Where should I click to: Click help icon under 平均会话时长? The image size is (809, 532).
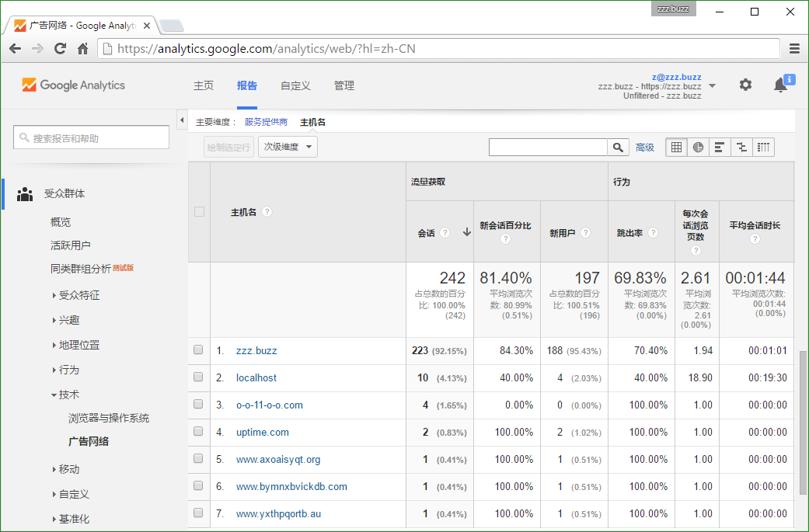tap(755, 238)
